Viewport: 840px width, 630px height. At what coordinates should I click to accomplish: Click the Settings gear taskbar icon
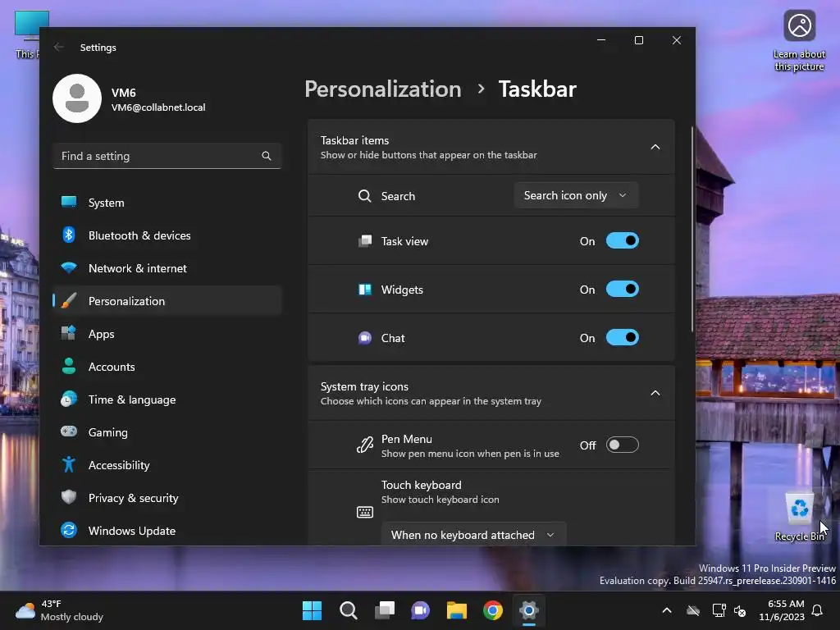(529, 610)
